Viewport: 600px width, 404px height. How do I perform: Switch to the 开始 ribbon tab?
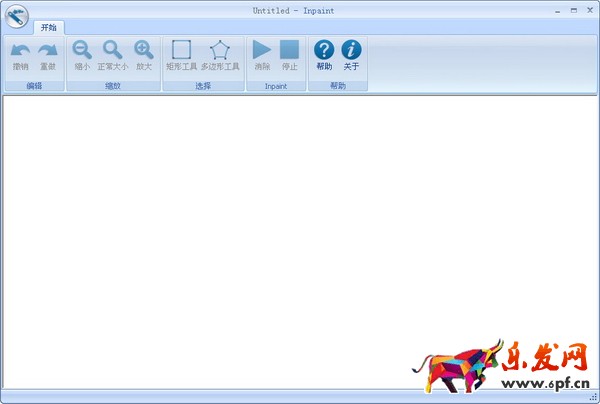pyautogui.click(x=48, y=28)
